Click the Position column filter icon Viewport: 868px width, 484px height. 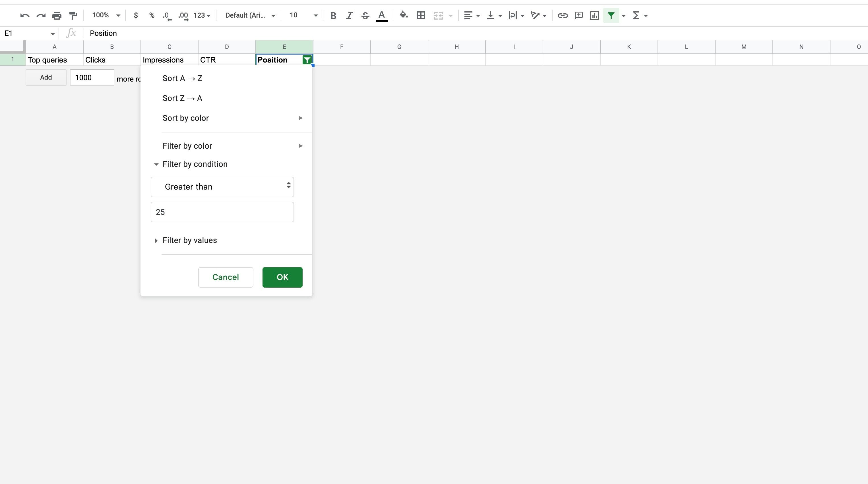307,60
